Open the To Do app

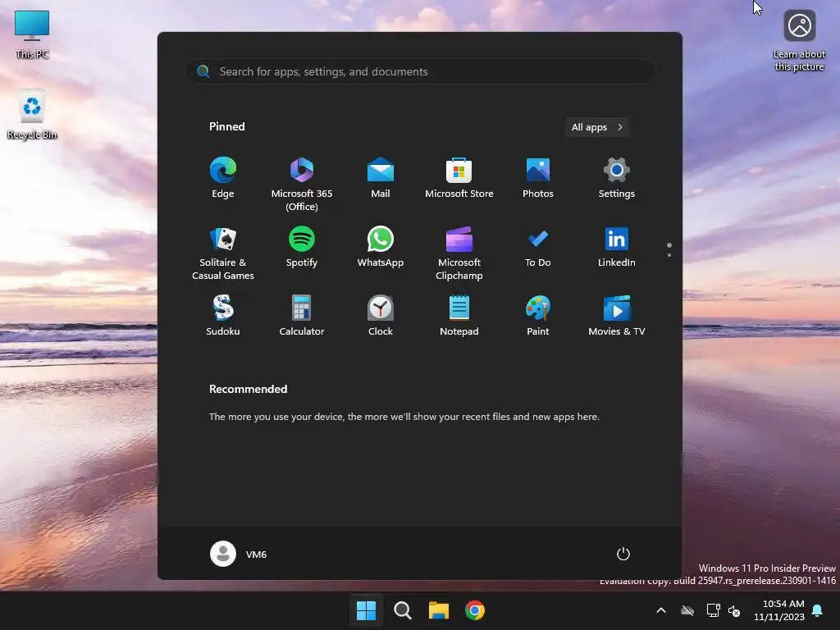point(538,248)
